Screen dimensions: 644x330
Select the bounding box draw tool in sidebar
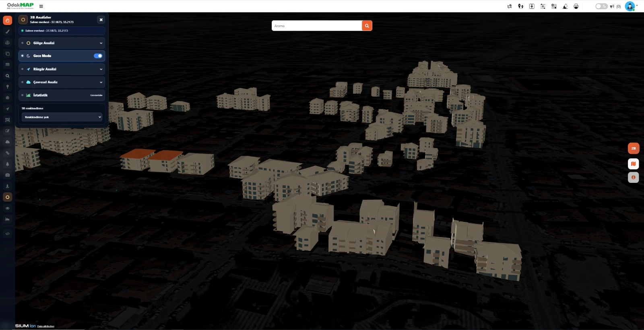(x=8, y=120)
